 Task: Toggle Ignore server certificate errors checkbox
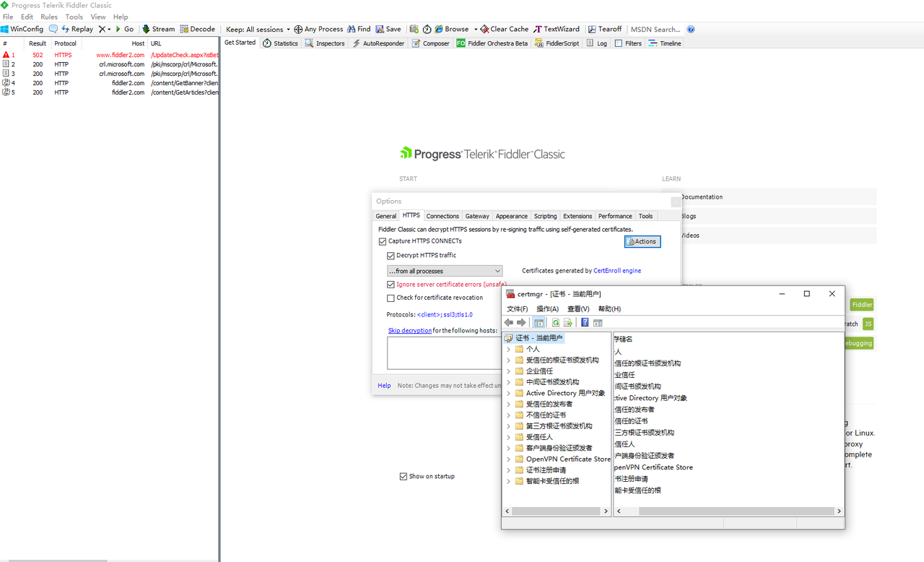[391, 285]
